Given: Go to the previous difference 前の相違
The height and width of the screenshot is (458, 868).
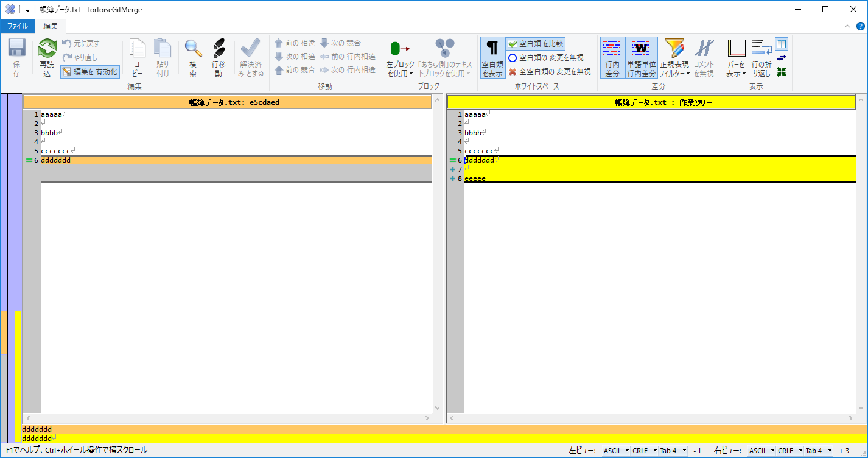Looking at the screenshot, I should pyautogui.click(x=296, y=43).
